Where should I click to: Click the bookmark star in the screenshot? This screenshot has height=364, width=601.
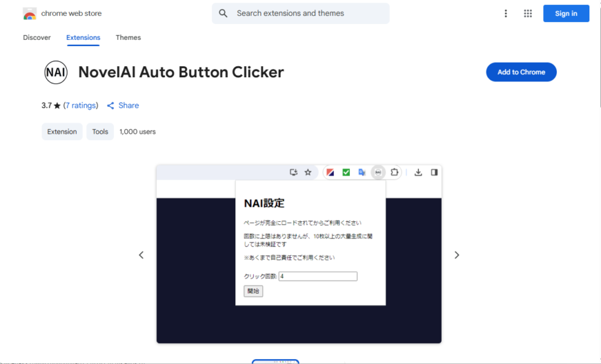(x=308, y=172)
